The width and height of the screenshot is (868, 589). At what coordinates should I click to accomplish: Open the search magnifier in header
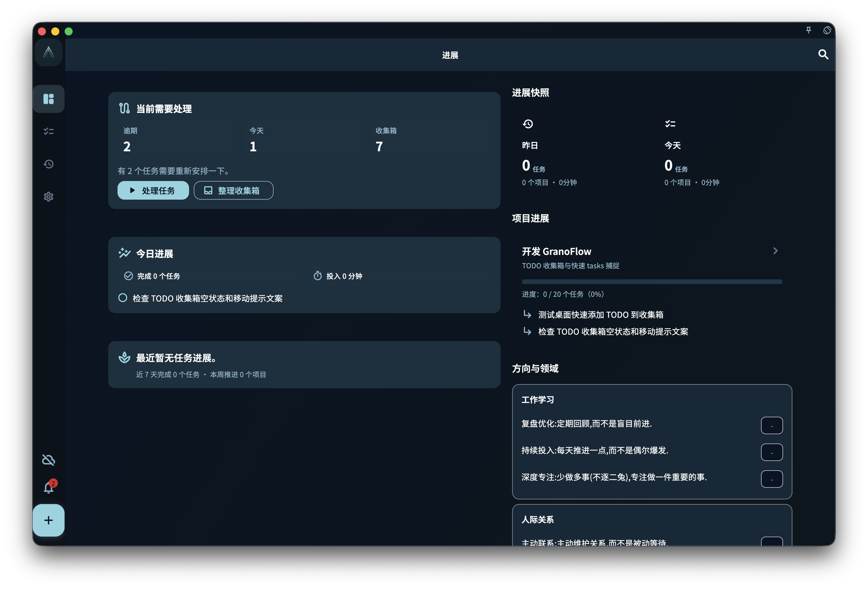pyautogui.click(x=823, y=55)
